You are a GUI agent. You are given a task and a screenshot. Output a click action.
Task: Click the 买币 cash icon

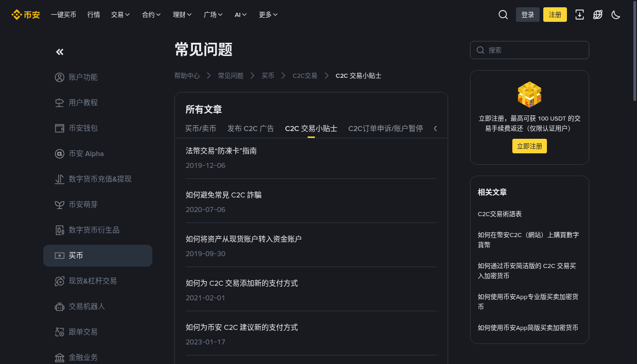click(x=60, y=256)
